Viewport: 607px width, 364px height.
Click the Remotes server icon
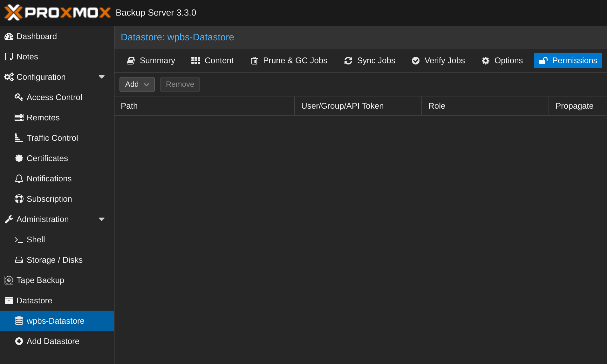[19, 118]
